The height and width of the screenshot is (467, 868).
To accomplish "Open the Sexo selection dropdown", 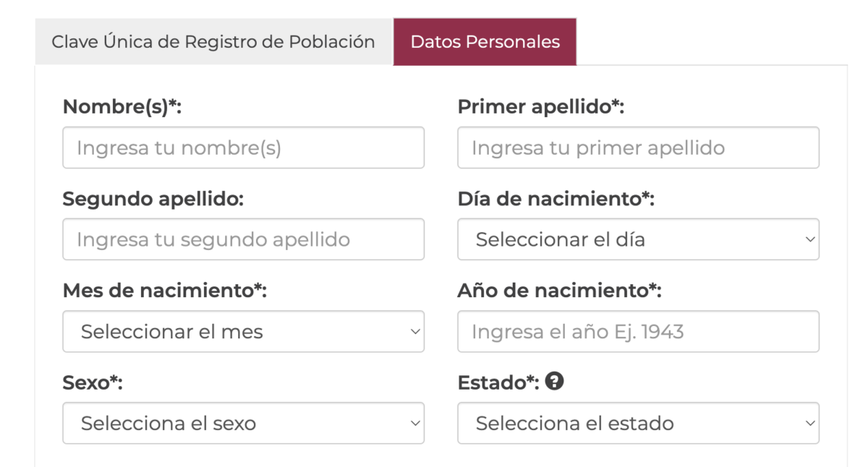I will [x=243, y=423].
